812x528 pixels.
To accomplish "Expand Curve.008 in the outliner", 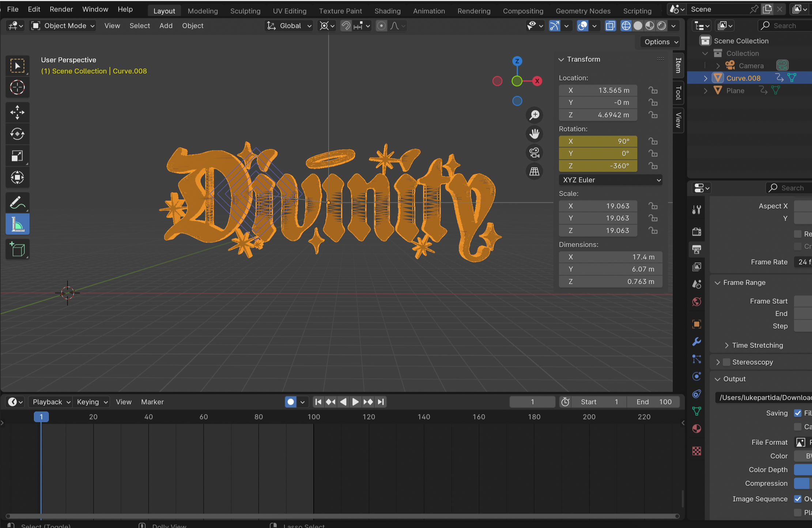I will coord(705,78).
